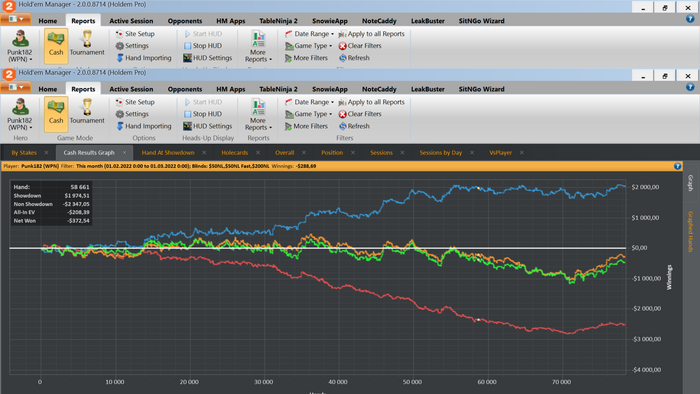Open Date Range filter in lower window

tap(309, 102)
